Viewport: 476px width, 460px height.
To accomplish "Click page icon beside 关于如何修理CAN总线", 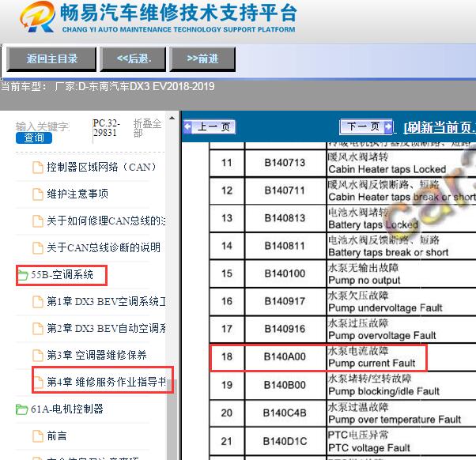I will tap(38, 221).
